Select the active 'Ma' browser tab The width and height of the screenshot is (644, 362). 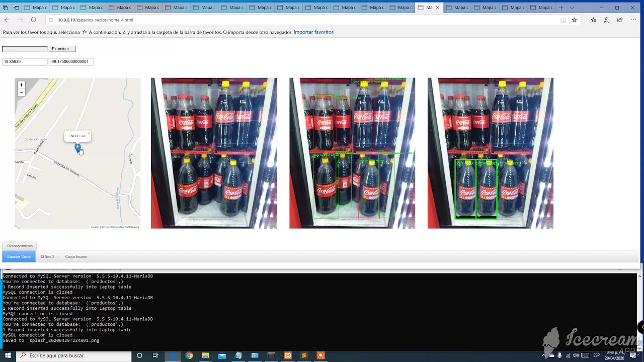point(429,8)
